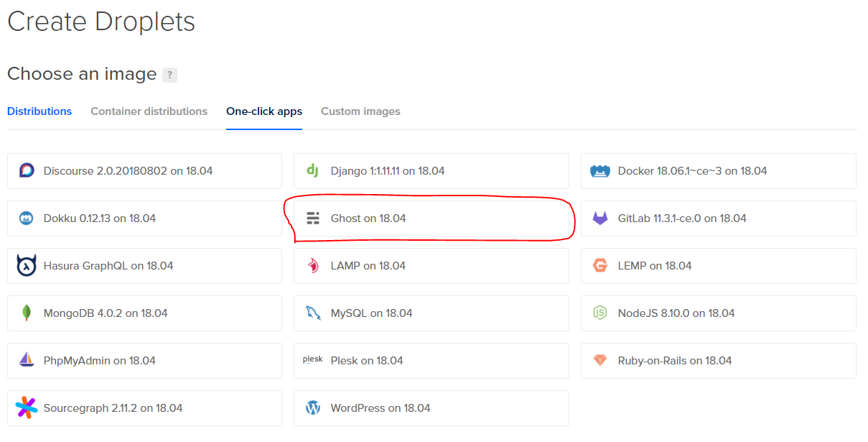Open the help icon beside Choose an image
868x442 pixels.
pyautogui.click(x=169, y=75)
